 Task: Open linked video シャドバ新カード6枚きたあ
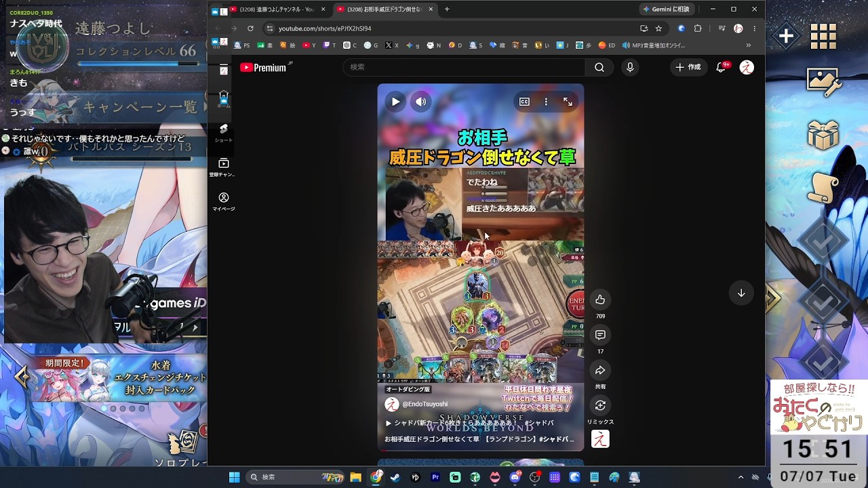[469, 423]
